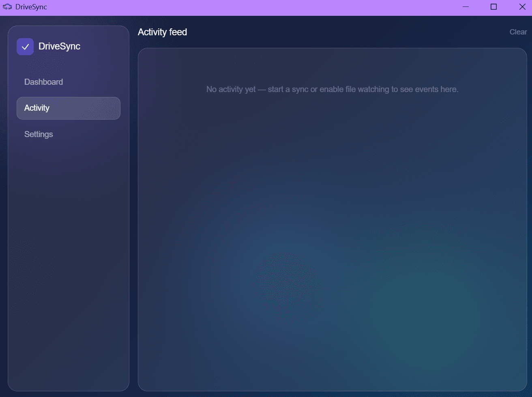Click the "Activity feed" heading
532x397 pixels.
162,32
